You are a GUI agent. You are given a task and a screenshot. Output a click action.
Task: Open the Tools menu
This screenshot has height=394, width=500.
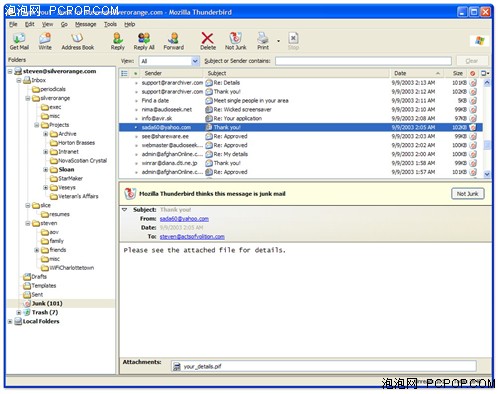[110, 24]
